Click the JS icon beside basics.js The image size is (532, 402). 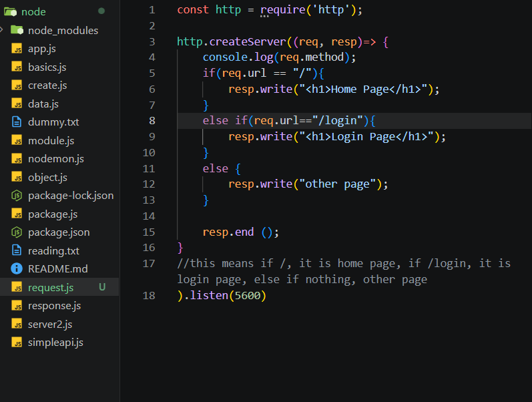click(17, 67)
